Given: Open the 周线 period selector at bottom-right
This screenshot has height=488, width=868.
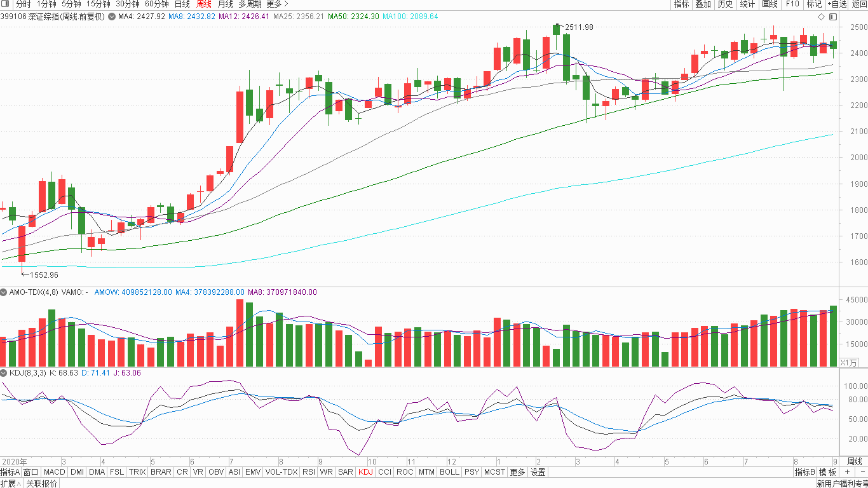Looking at the screenshot, I should point(855,461).
